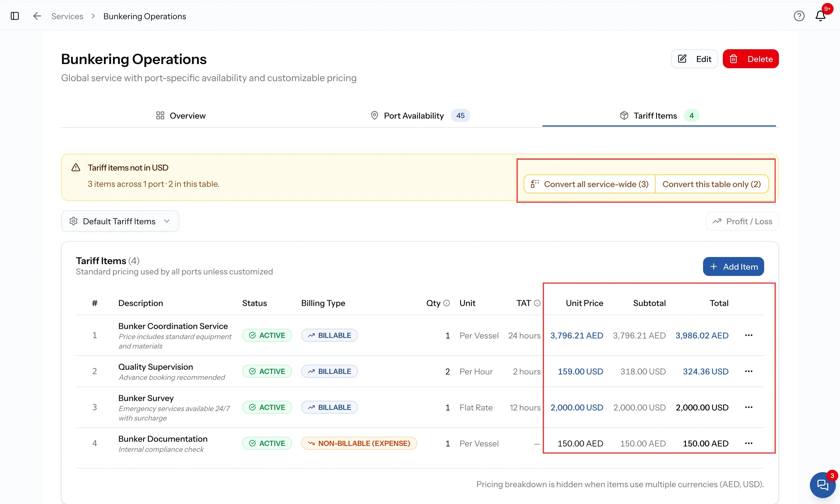
Task: Click the TAT info icon
Action: click(x=537, y=303)
